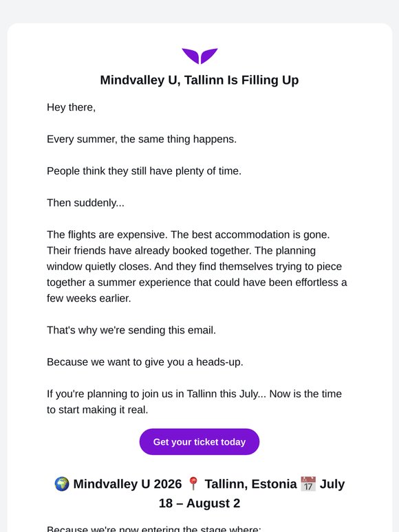The width and height of the screenshot is (399, 532).
Task: Click the text few weeks earlier
Action: click(89, 298)
